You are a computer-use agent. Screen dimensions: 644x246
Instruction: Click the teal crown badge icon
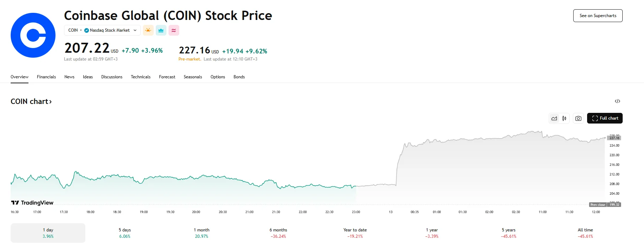pyautogui.click(x=161, y=30)
